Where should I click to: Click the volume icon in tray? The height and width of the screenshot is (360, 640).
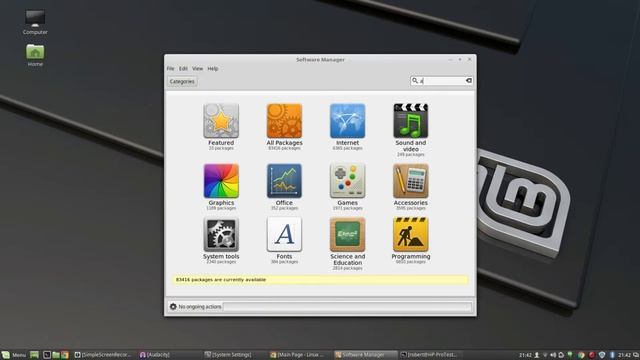[553, 355]
